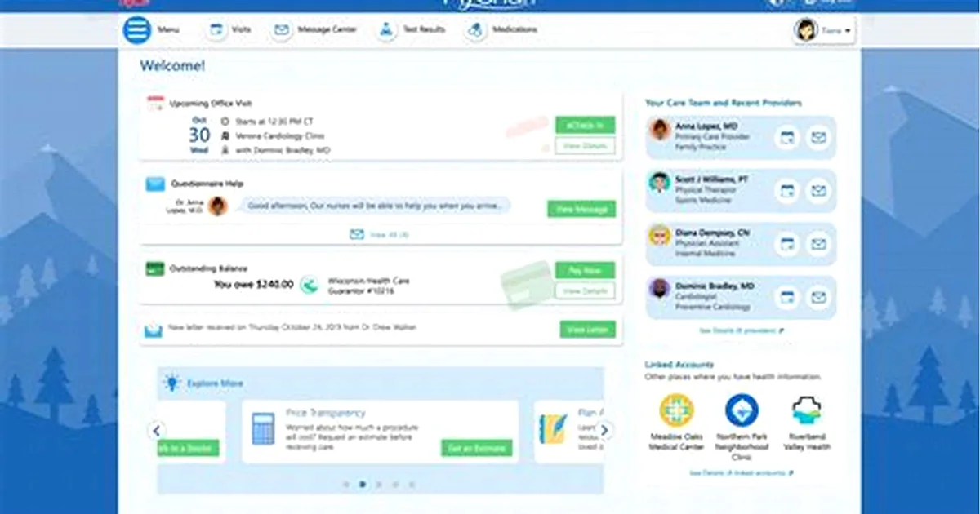Click the Explore More previous carousel arrow
This screenshot has width=980, height=514.
point(157,431)
